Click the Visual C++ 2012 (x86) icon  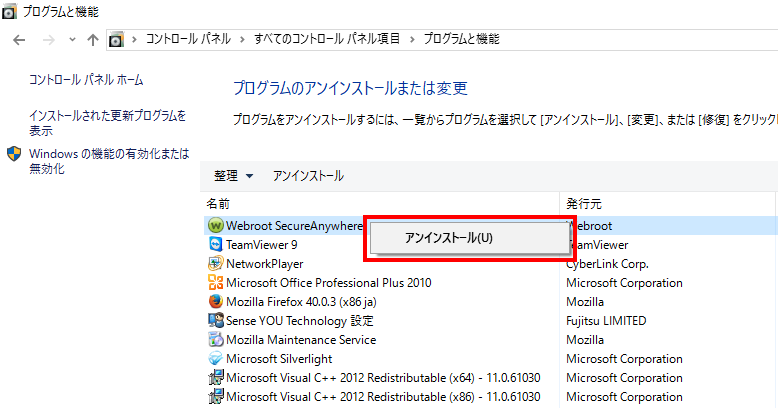(x=215, y=397)
